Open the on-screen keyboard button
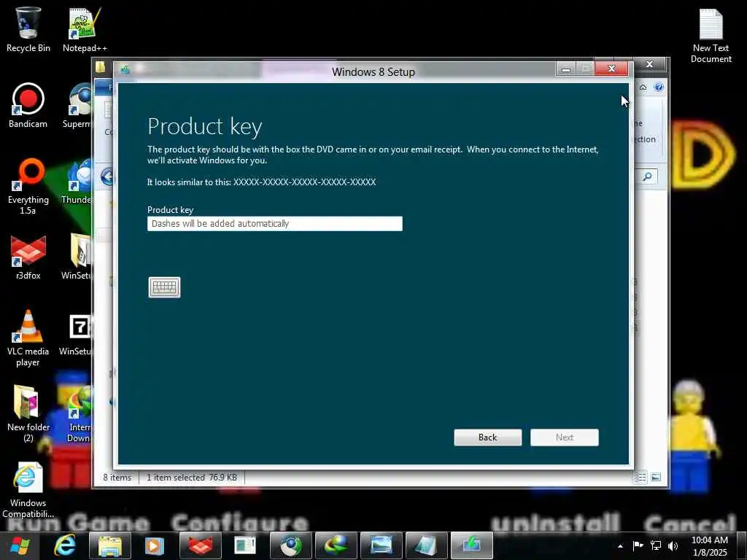Screen dimensions: 747x560 (164, 287)
